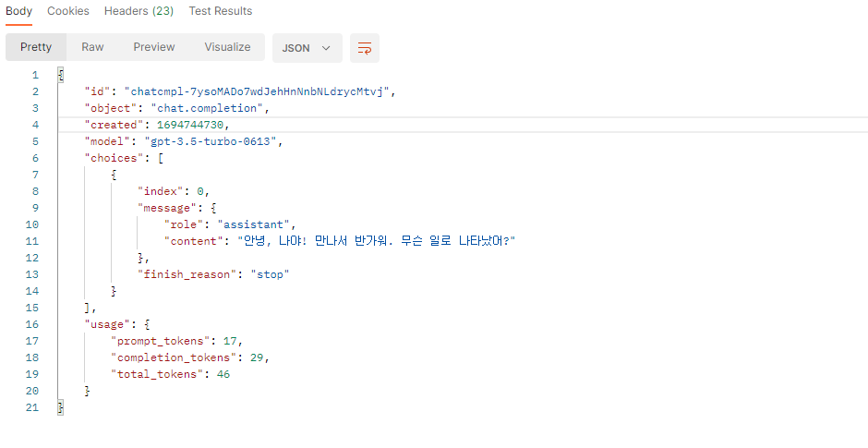This screenshot has height=448, width=868.
Task: Click the "model" key on line 5
Action: pyautogui.click(x=107, y=141)
